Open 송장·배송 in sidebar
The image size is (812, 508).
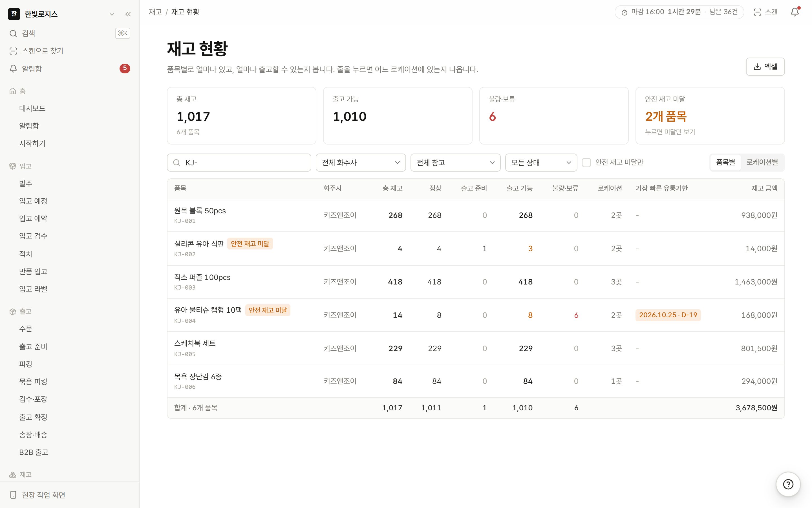(33, 434)
